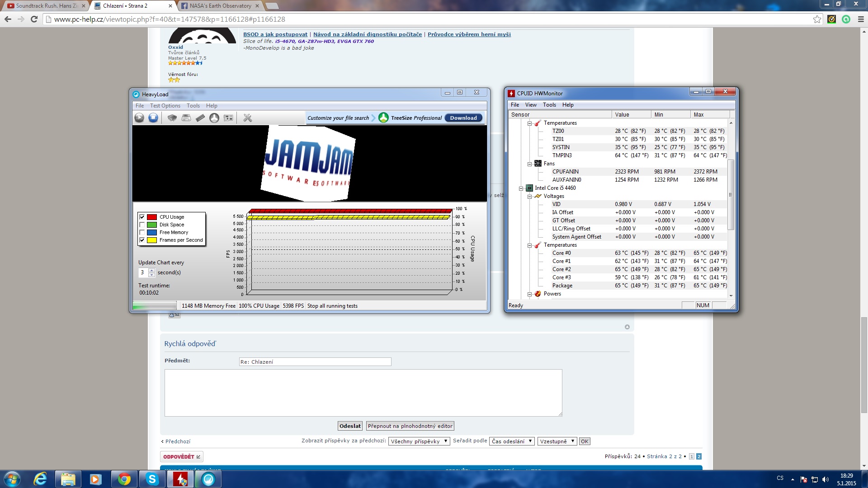The image size is (868, 488).
Task: Open Test Options menu in HeavyLoad
Action: tap(165, 106)
